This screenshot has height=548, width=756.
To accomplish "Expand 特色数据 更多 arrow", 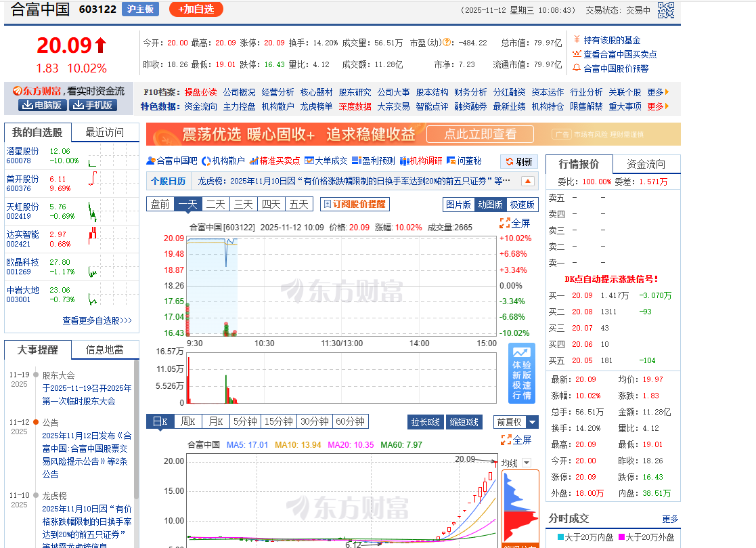I will [658, 106].
